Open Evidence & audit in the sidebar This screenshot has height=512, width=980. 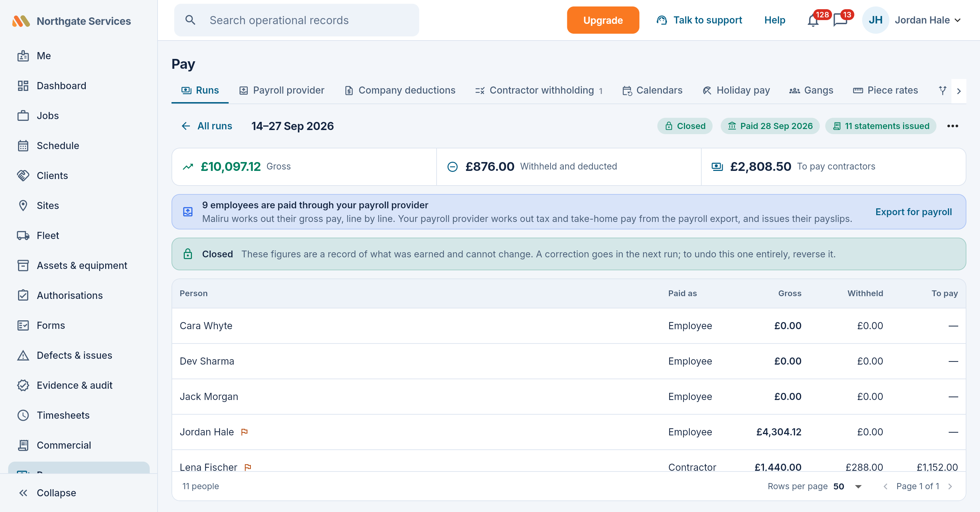(79, 385)
